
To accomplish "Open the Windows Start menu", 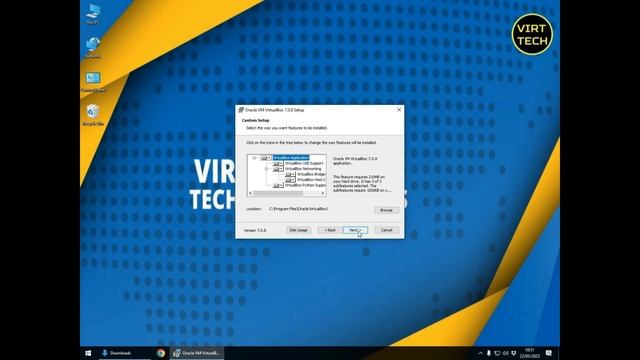I will (x=88, y=353).
